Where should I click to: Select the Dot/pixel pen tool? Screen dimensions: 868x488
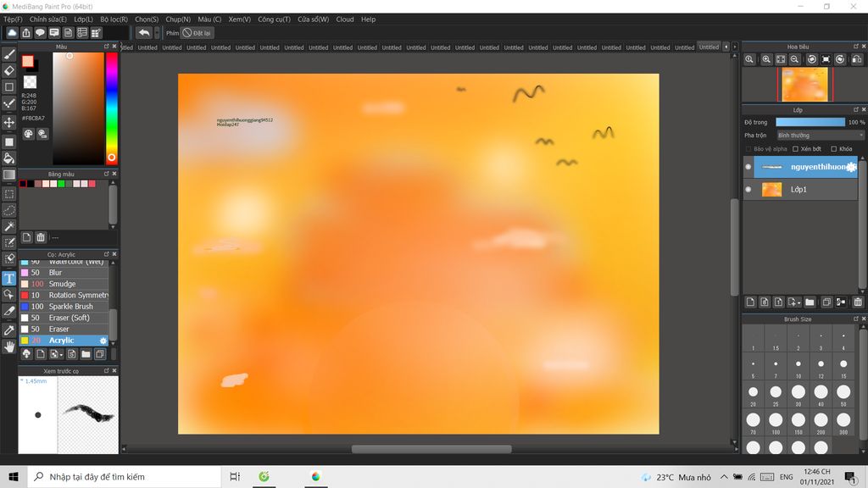pos(8,103)
